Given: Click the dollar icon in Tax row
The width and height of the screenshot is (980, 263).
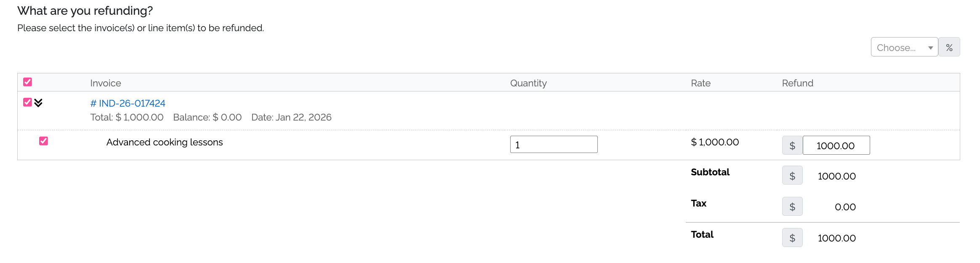Looking at the screenshot, I should (792, 207).
